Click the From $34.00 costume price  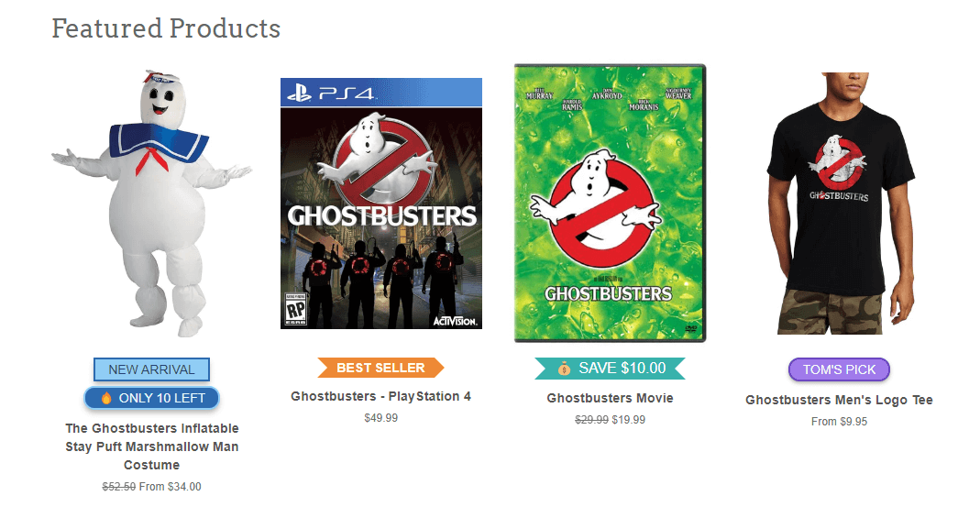pyautogui.click(x=170, y=487)
